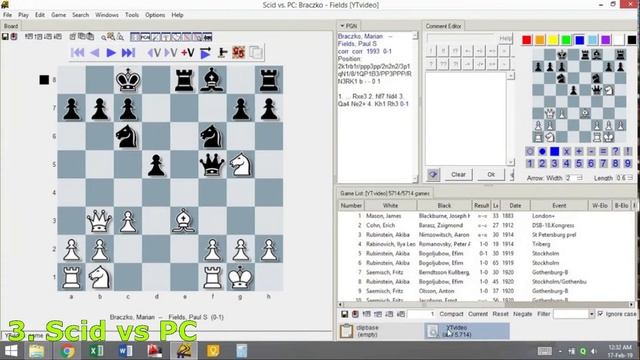Click the autoplay icon in move toolbar

[205, 52]
